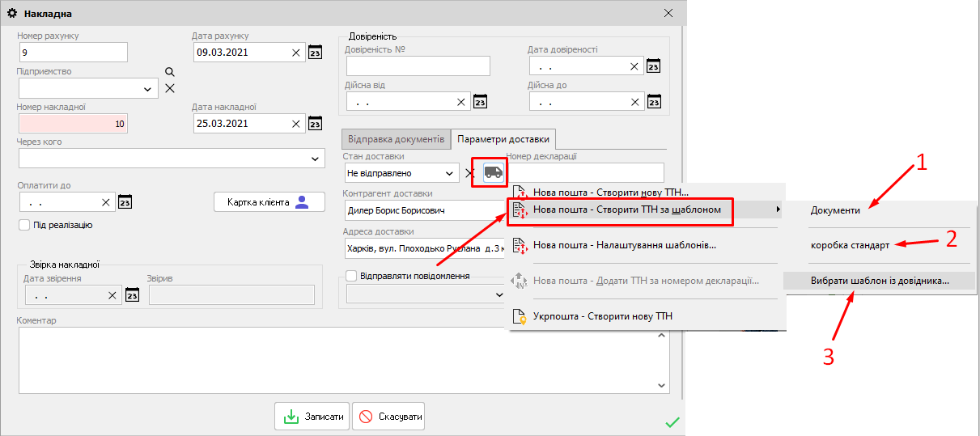Screen dimensions: 980x436
Task: Click green checkmark icon at bottom right
Action: click(x=672, y=421)
